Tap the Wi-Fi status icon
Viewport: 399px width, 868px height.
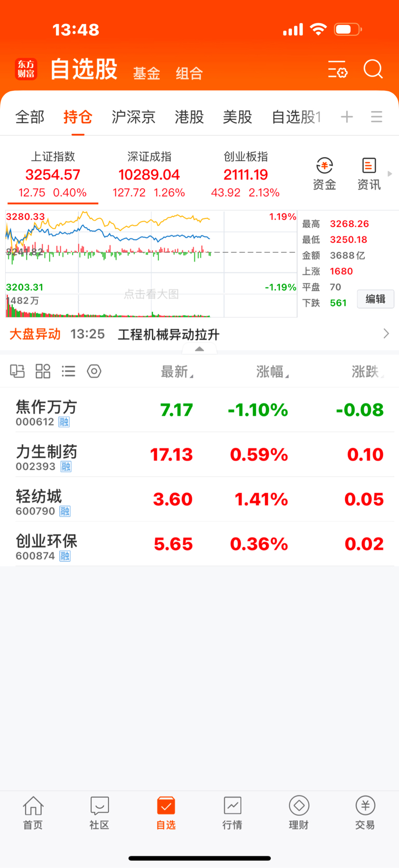tap(318, 29)
